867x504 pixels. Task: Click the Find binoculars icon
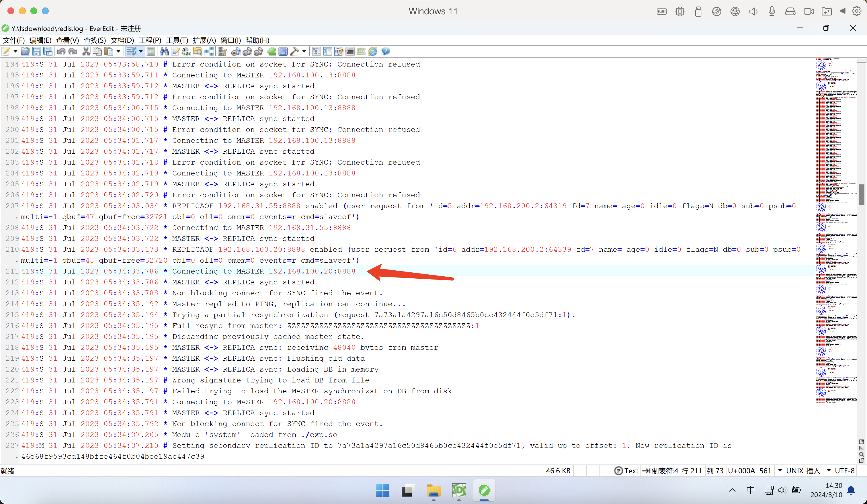pyautogui.click(x=164, y=52)
